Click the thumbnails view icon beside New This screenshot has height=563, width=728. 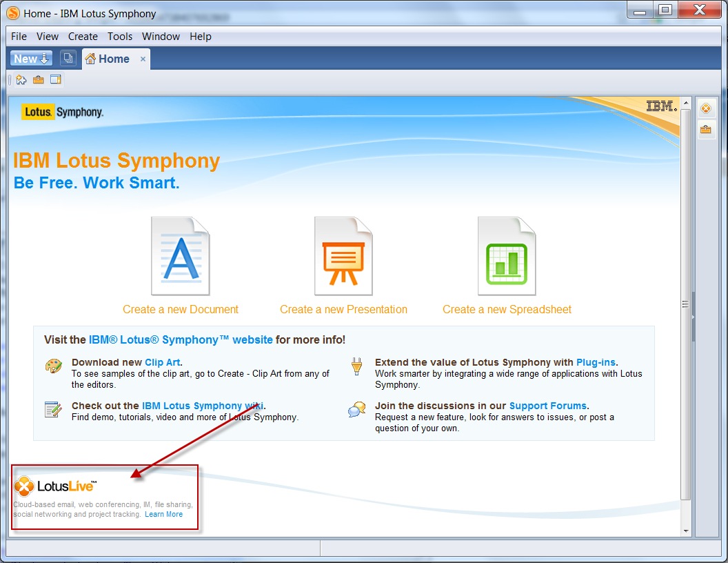(x=68, y=58)
